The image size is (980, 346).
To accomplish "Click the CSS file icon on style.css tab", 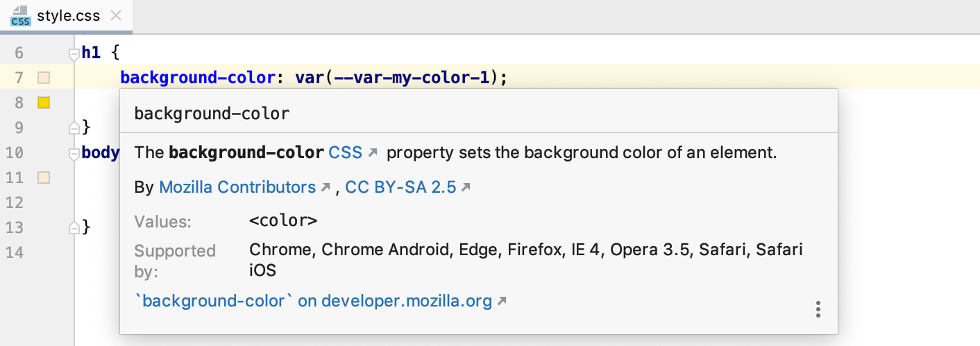I will coord(20,15).
